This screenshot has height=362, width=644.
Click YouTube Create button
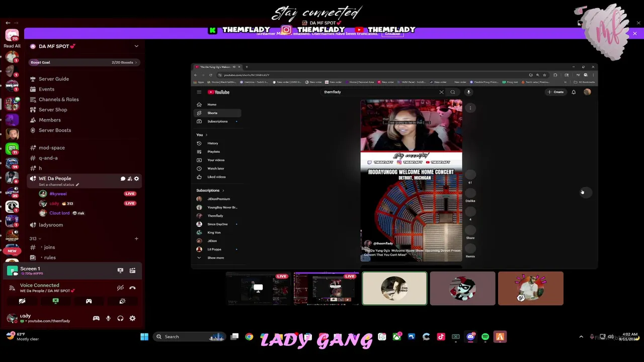pyautogui.click(x=556, y=92)
